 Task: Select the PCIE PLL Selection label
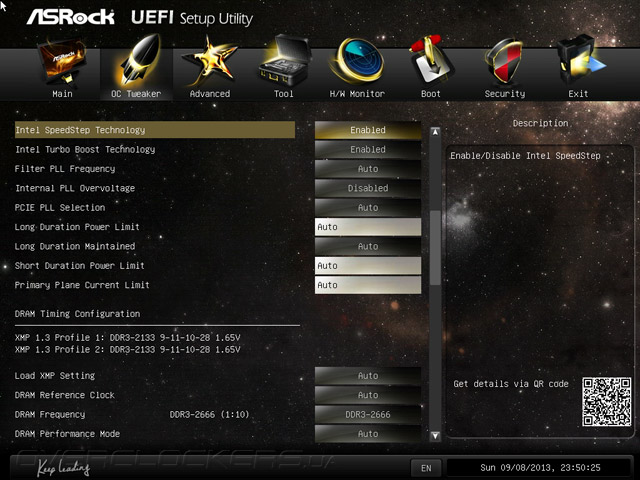(x=60, y=208)
